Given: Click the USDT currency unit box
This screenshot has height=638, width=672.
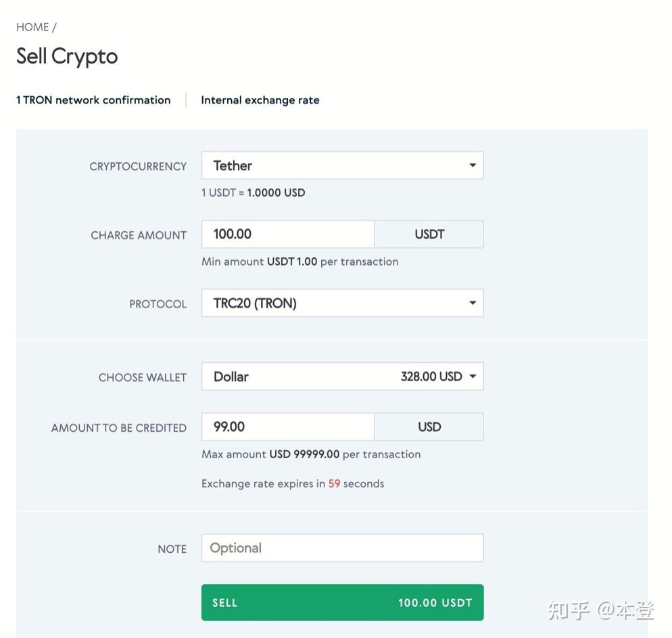Looking at the screenshot, I should coord(429,235).
